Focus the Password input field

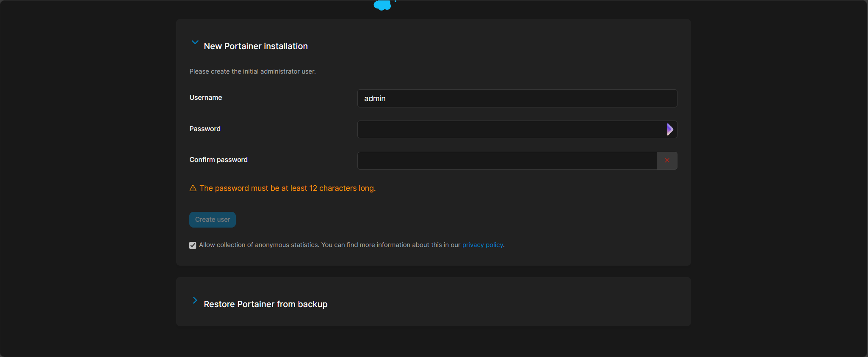tap(511, 129)
